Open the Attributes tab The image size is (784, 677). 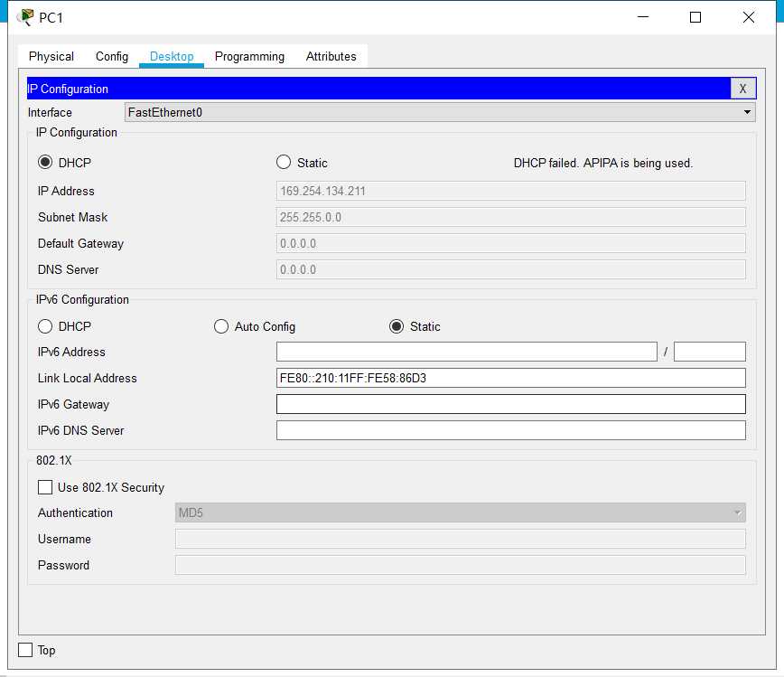(331, 56)
